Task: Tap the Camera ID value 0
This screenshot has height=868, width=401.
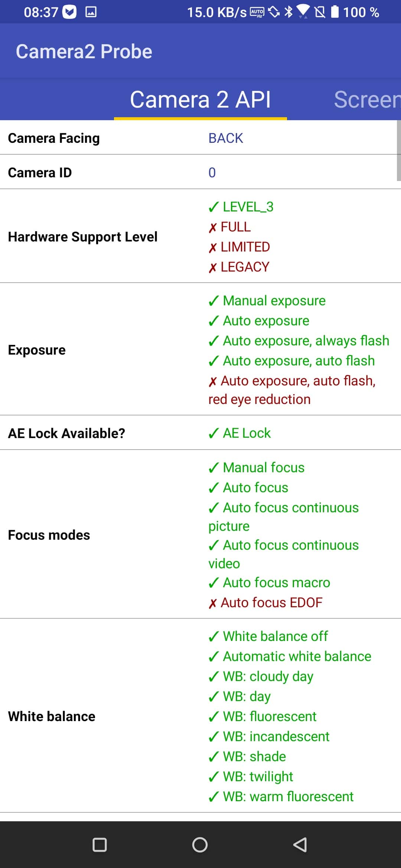Action: point(212,172)
